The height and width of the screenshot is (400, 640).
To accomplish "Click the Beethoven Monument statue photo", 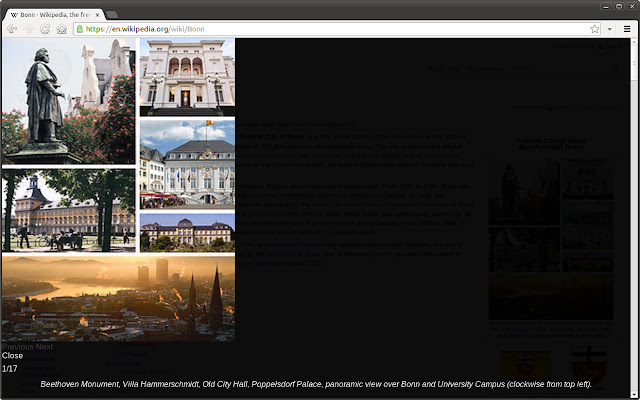I will click(68, 101).
